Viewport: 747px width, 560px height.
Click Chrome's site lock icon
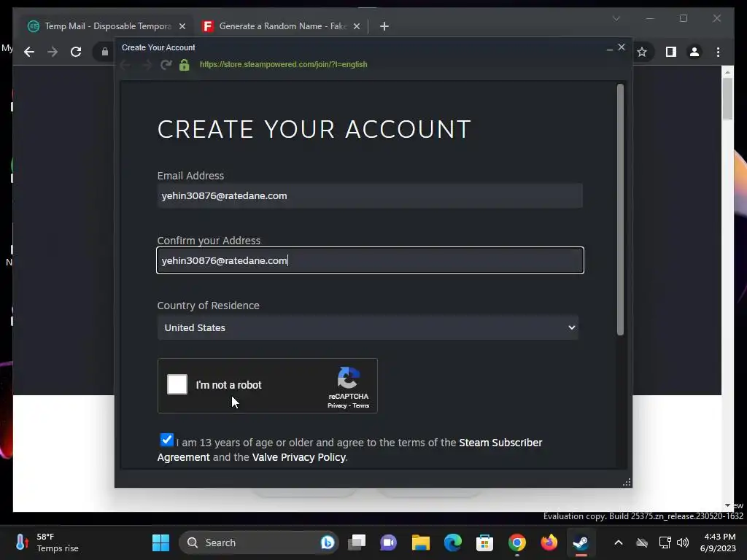tap(105, 52)
